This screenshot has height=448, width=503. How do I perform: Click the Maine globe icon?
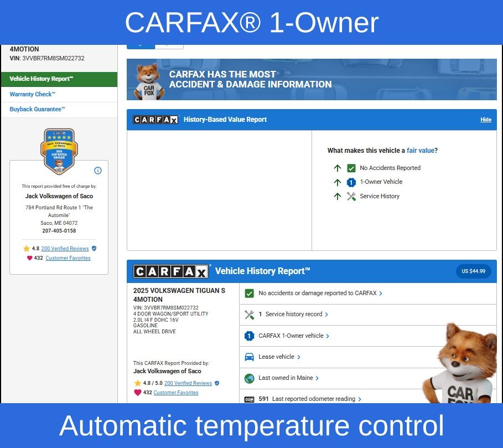point(249,378)
